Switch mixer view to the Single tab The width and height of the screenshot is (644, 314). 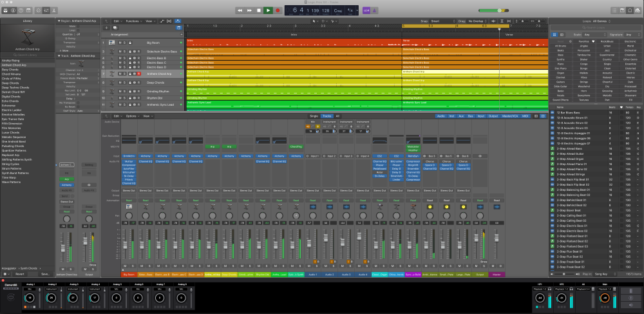314,116
